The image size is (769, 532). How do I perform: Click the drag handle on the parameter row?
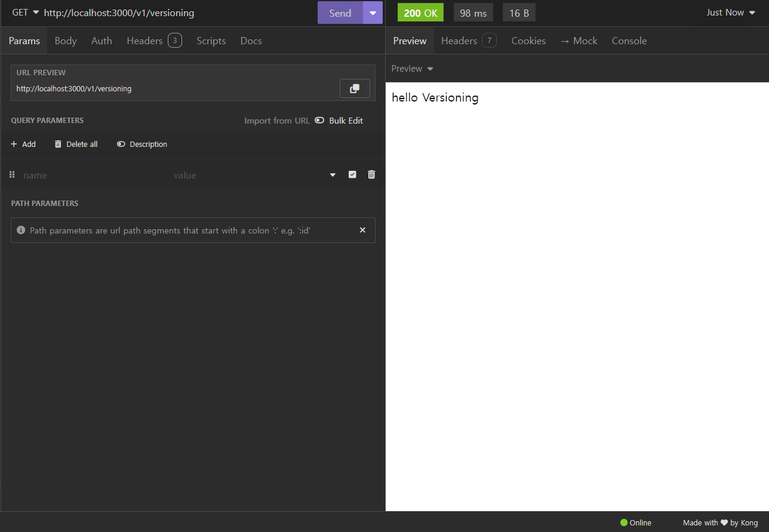[11, 174]
